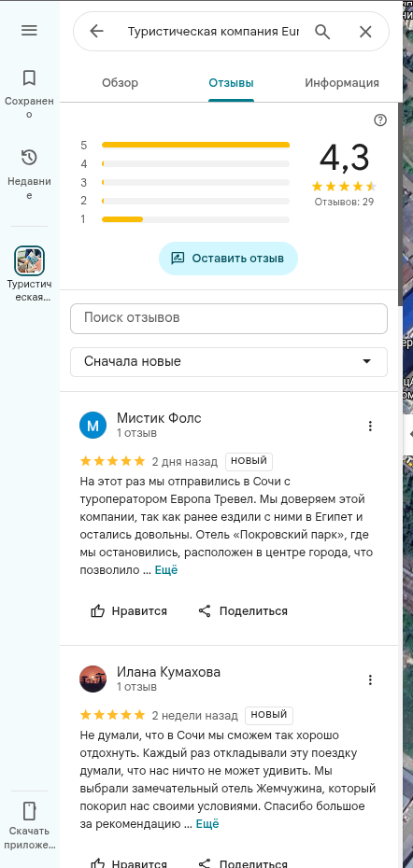413x868 pixels.
Task: Click the question mark help icon
Action: pos(380,120)
